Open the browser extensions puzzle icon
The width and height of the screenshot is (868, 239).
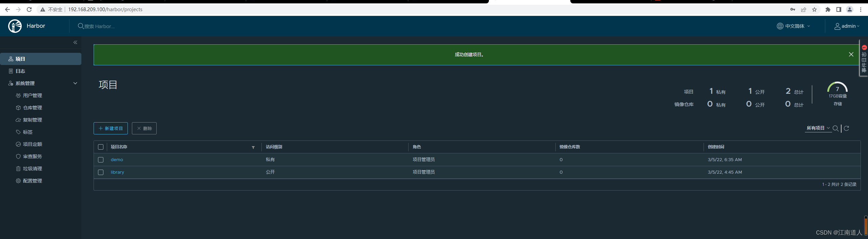point(828,9)
